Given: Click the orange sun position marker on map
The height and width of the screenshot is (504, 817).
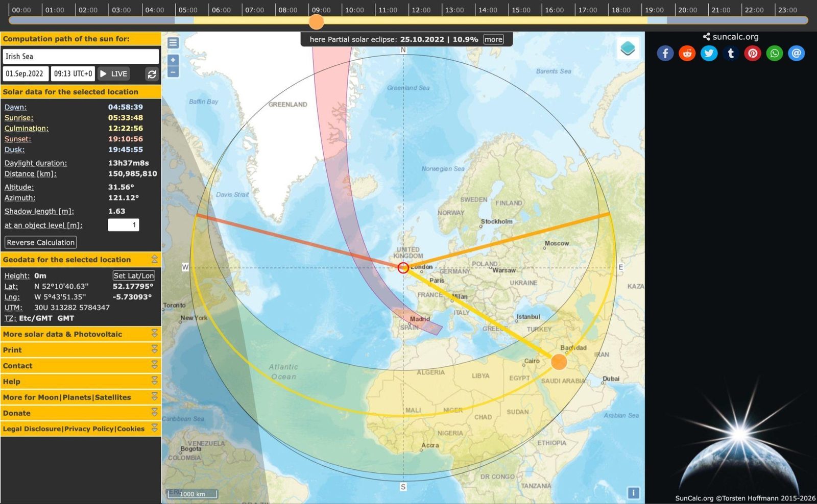Looking at the screenshot, I should (559, 362).
